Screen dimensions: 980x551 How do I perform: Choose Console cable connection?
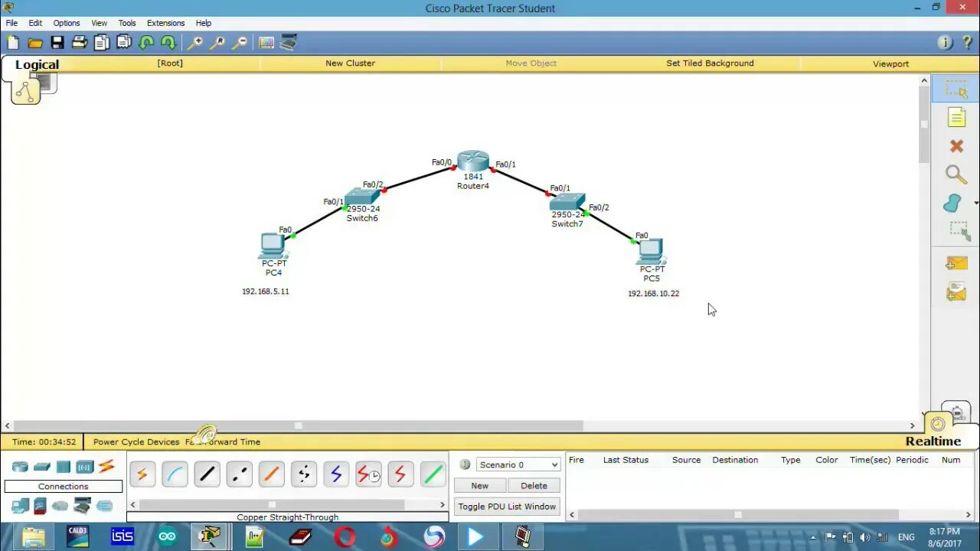coord(175,474)
